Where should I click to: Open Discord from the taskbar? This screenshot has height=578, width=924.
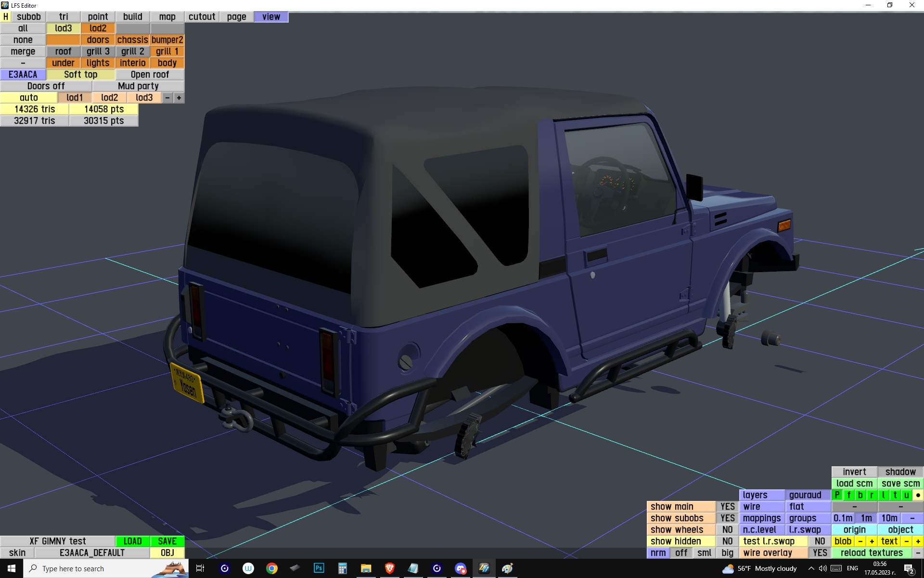(x=461, y=568)
